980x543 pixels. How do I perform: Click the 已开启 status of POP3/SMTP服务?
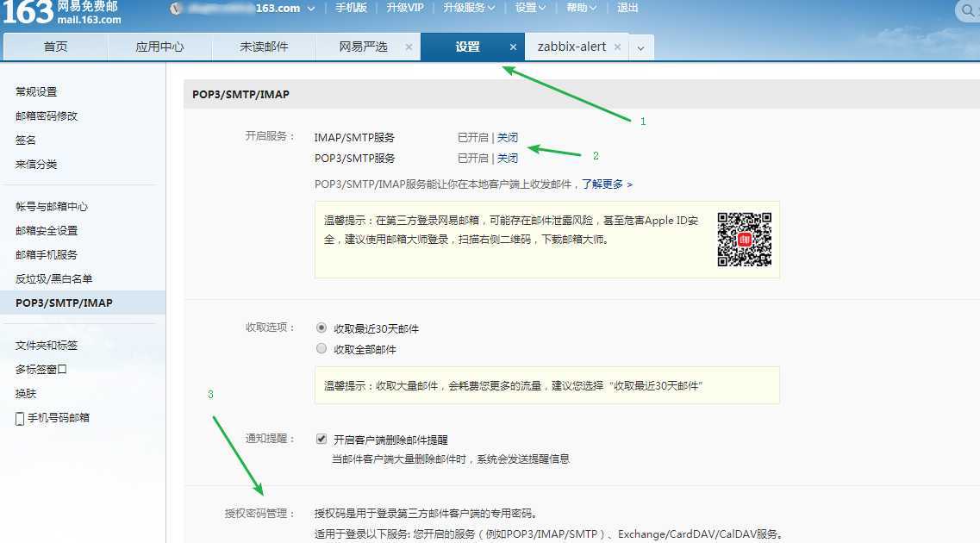pos(472,158)
